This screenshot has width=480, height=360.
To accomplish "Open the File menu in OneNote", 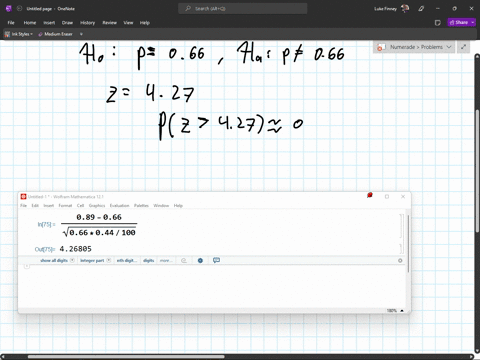I will [x=11, y=23].
